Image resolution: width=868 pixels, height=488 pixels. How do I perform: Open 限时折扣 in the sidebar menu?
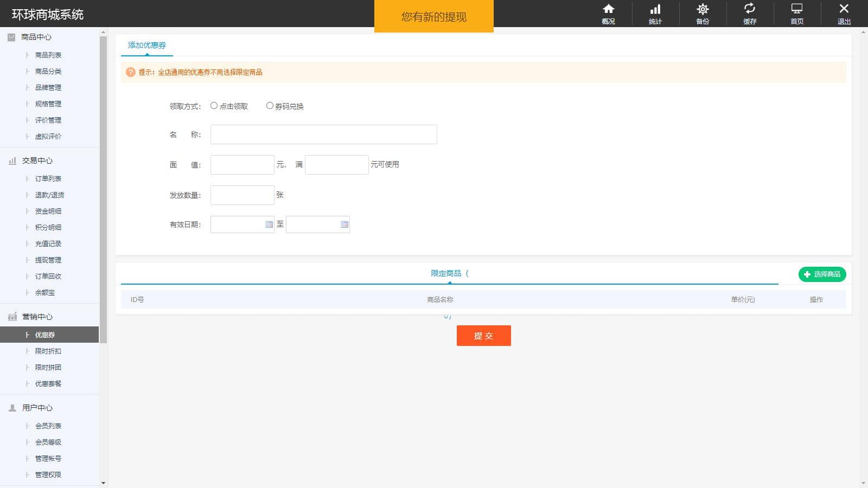click(48, 351)
